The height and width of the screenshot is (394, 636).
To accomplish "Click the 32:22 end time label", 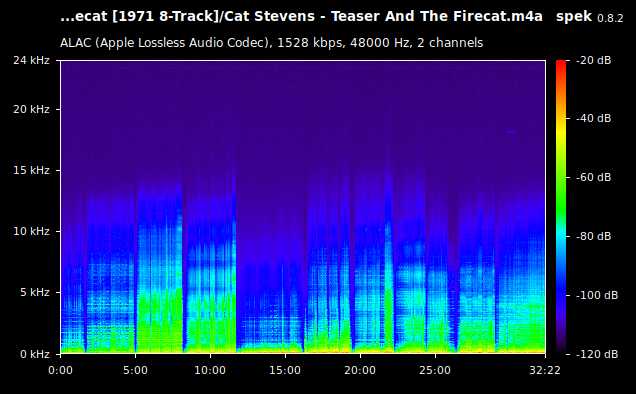I will coord(545,370).
